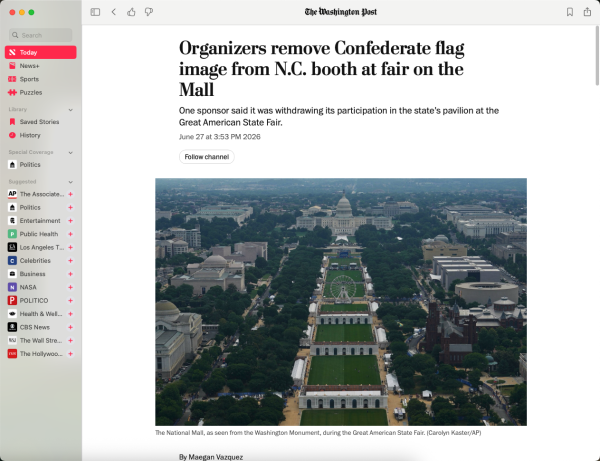Image resolution: width=600 pixels, height=461 pixels.
Task: Open News+ in the sidebar
Action: [x=41, y=66]
